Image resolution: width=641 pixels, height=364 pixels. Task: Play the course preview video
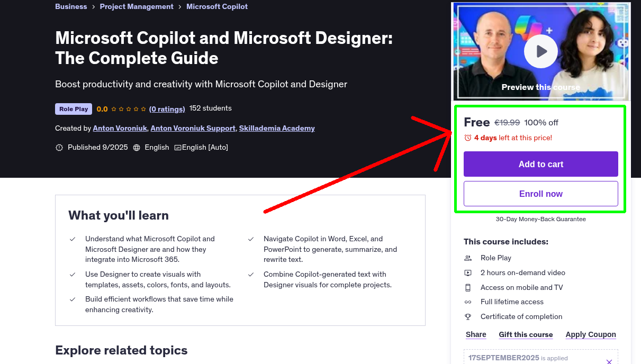[x=540, y=51]
